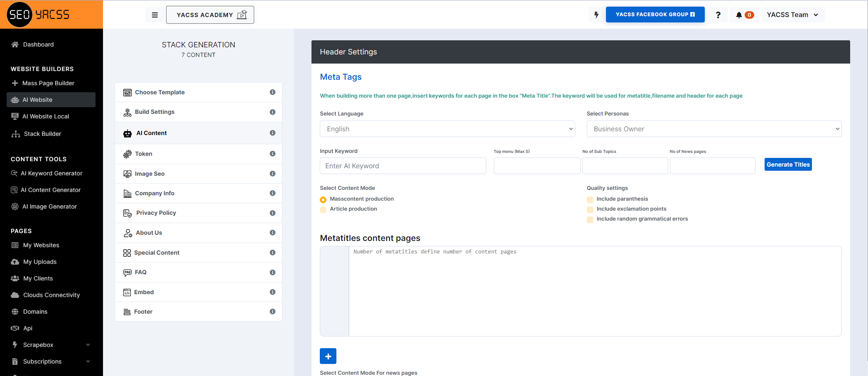The height and width of the screenshot is (376, 868).
Task: Enable Include paranthesis checkbox
Action: click(x=590, y=199)
